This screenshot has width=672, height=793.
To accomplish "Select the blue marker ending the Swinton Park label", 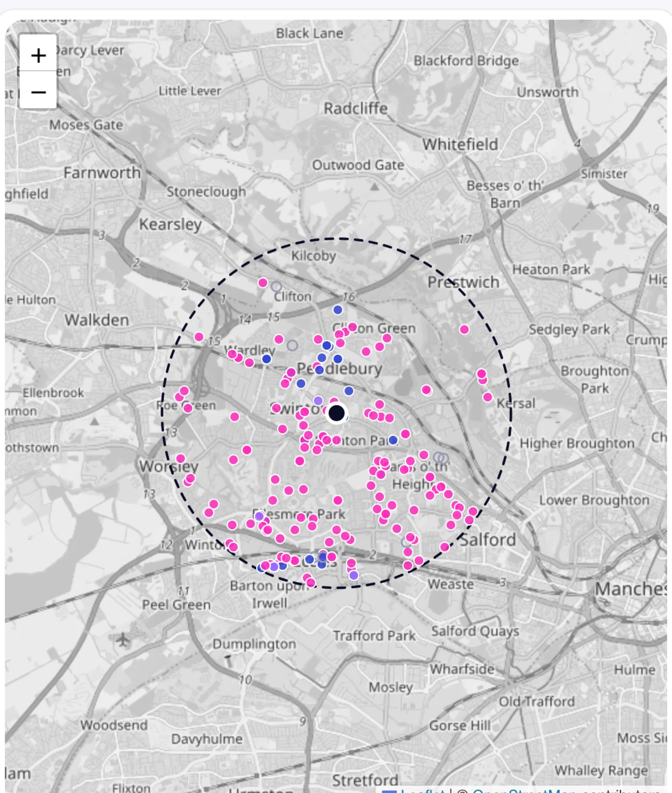I will [393, 440].
